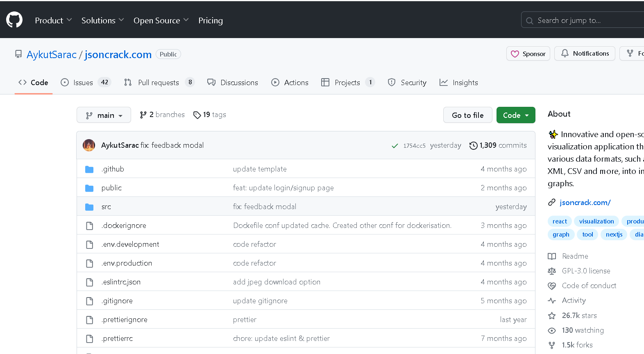Expand the main branch selector
This screenshot has height=354, width=644.
click(x=104, y=115)
